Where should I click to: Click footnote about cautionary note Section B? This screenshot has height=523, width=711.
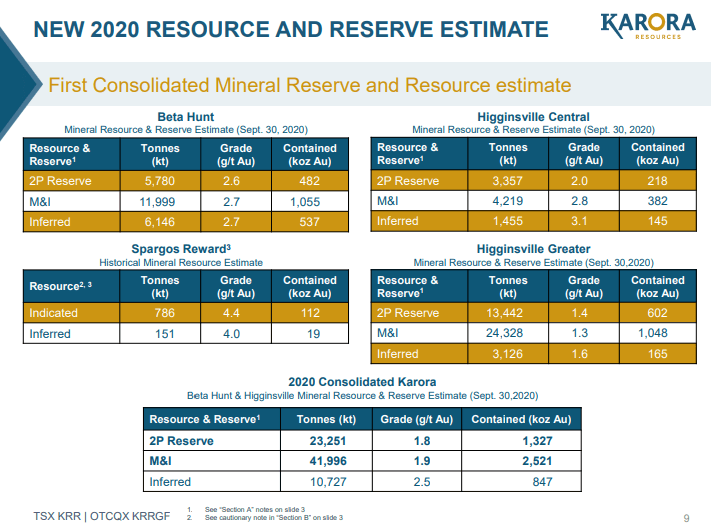click(x=274, y=518)
